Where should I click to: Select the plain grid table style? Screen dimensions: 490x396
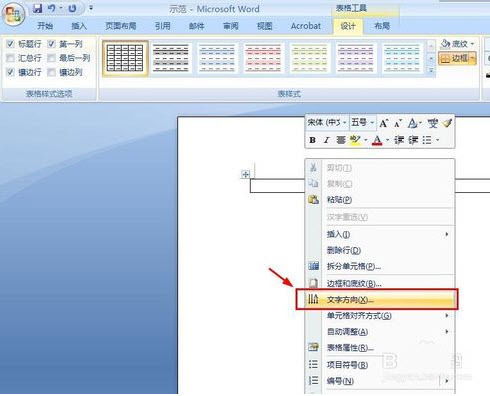coord(125,59)
